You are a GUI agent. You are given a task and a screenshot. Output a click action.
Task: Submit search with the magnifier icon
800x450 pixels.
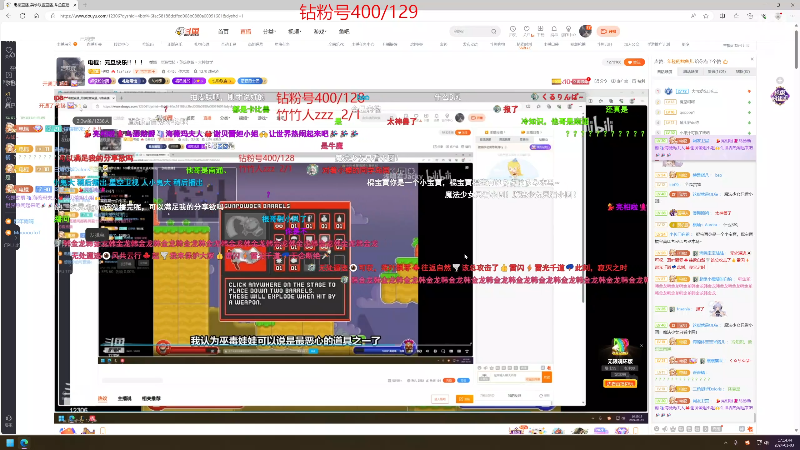click(x=494, y=32)
